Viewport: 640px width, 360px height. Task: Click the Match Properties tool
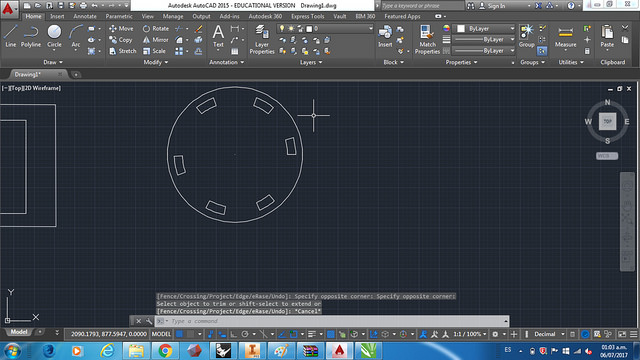tap(427, 39)
